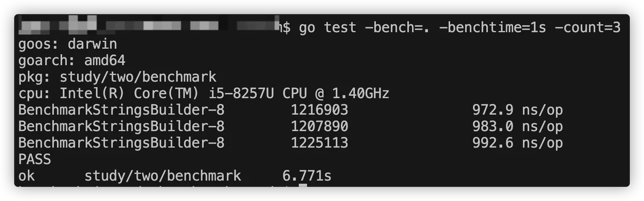Click the 'goos: darwin' output line
Screen dimensions: 644x201
click(x=67, y=44)
